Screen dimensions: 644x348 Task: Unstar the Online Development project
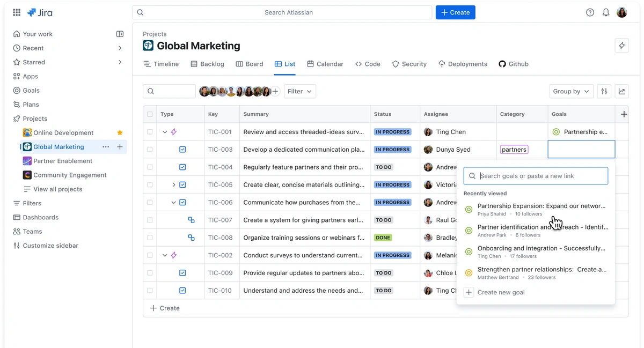(119, 132)
